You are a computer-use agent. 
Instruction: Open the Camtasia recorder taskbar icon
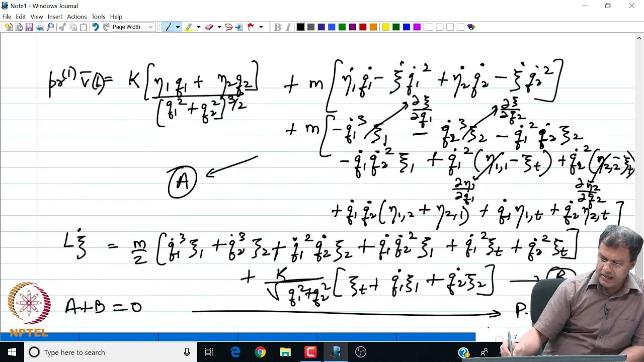pos(310,352)
